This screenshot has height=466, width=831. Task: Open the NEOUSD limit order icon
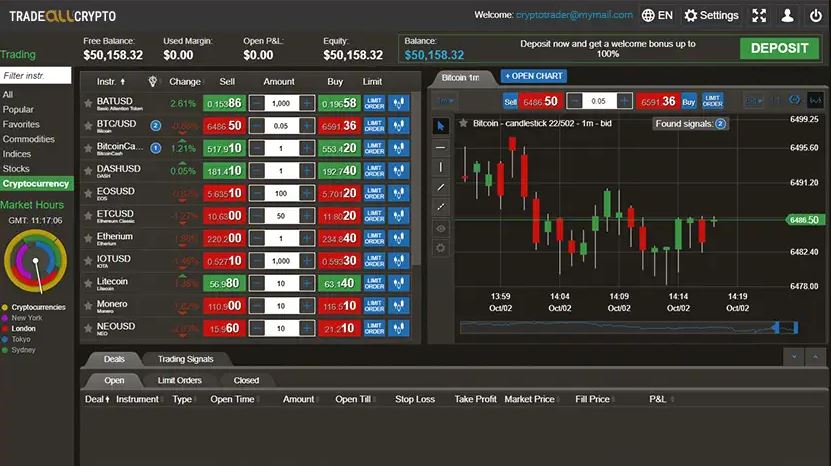pos(374,329)
